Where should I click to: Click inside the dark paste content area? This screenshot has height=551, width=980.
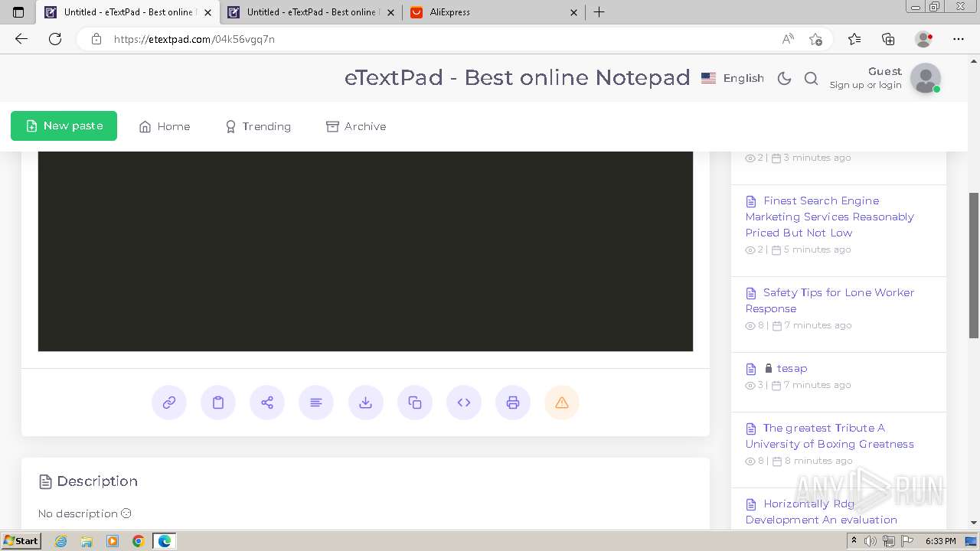pos(365,251)
